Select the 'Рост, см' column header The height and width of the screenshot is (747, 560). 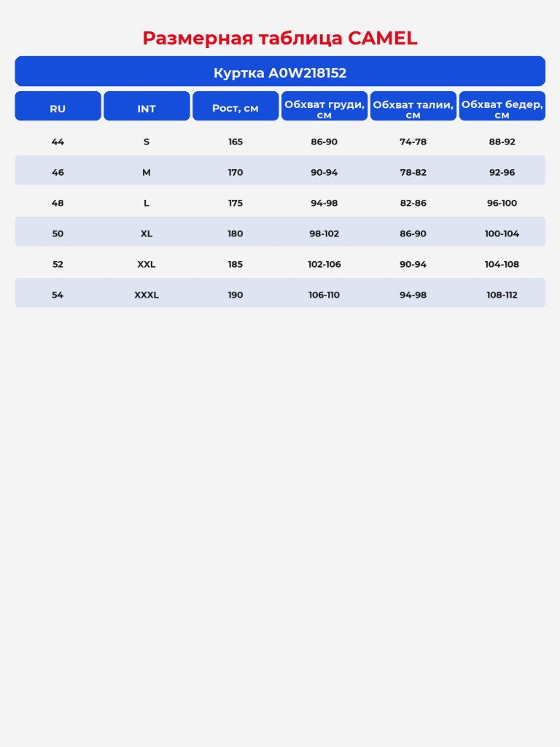coord(236,107)
